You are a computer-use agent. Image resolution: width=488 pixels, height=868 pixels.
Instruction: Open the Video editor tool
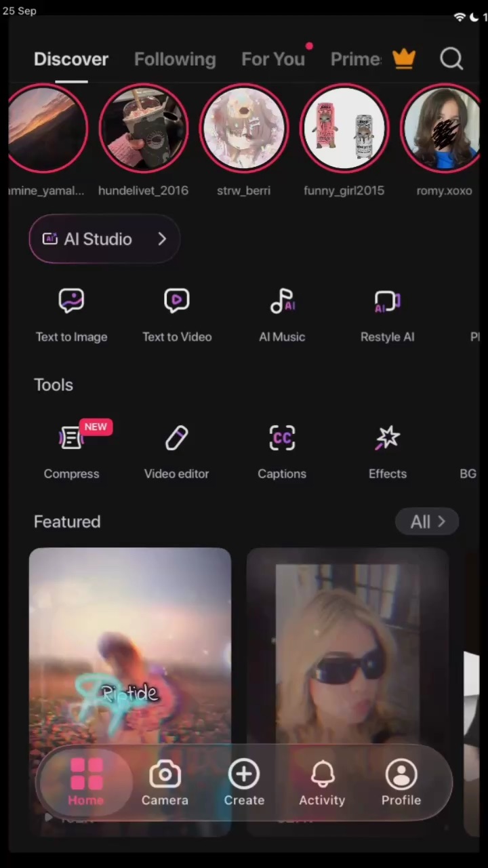point(177,452)
